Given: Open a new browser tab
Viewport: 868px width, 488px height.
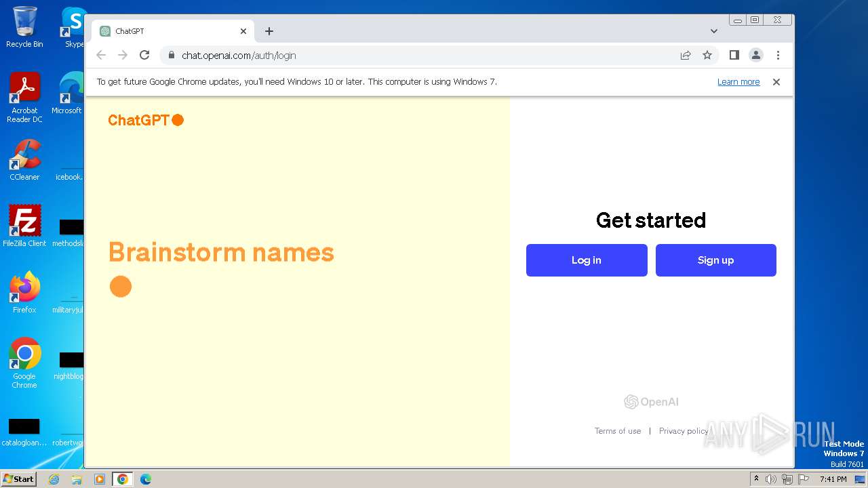Looking at the screenshot, I should point(269,31).
